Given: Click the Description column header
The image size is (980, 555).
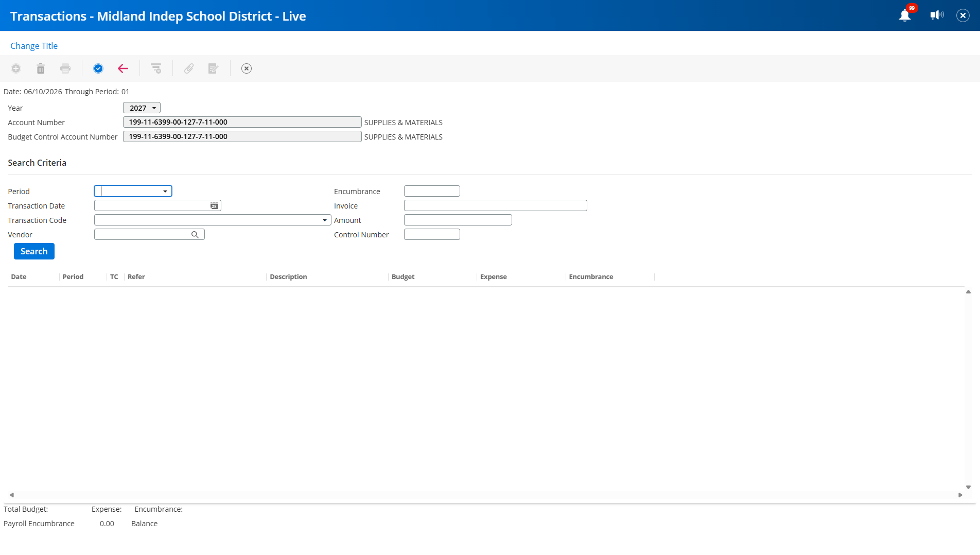Looking at the screenshot, I should tap(288, 277).
